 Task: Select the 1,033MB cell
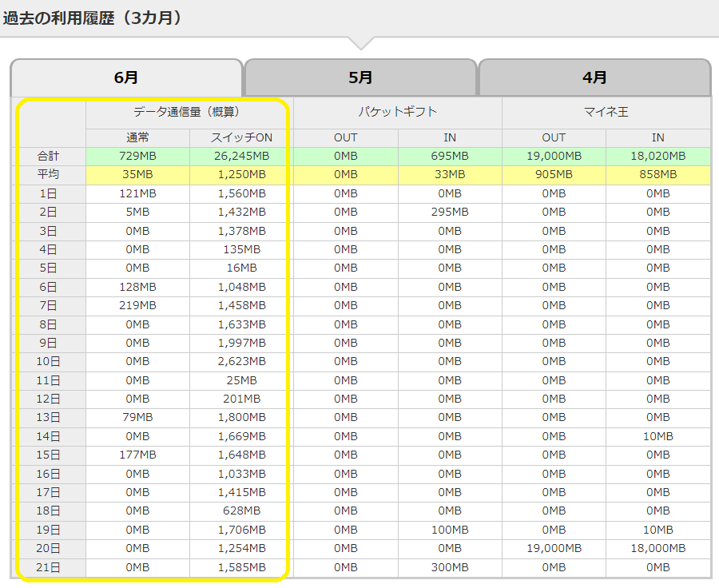click(241, 475)
